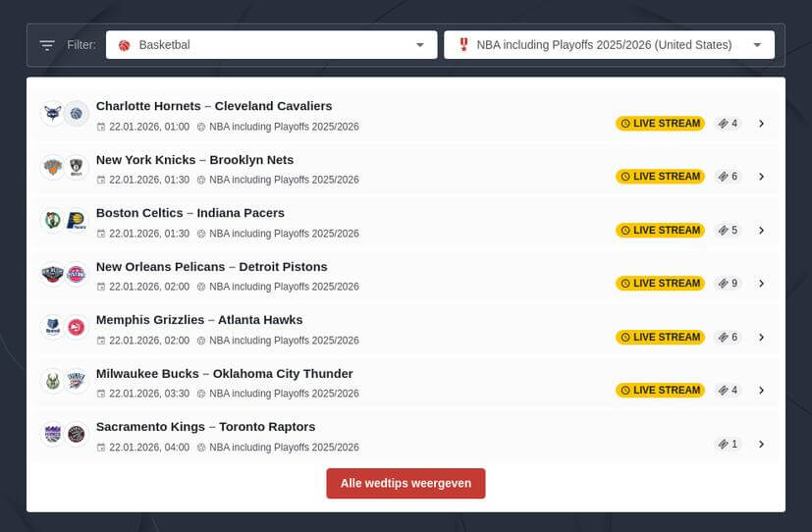The image size is (812, 532).
Task: Click the date 22.01.2026, 04:00 text
Action: click(x=149, y=448)
